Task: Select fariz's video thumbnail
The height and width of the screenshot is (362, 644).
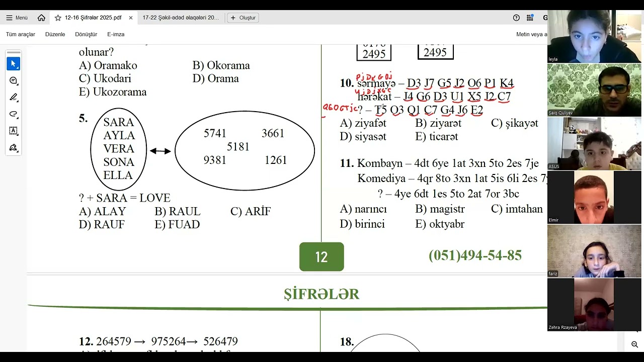Action: [594, 251]
